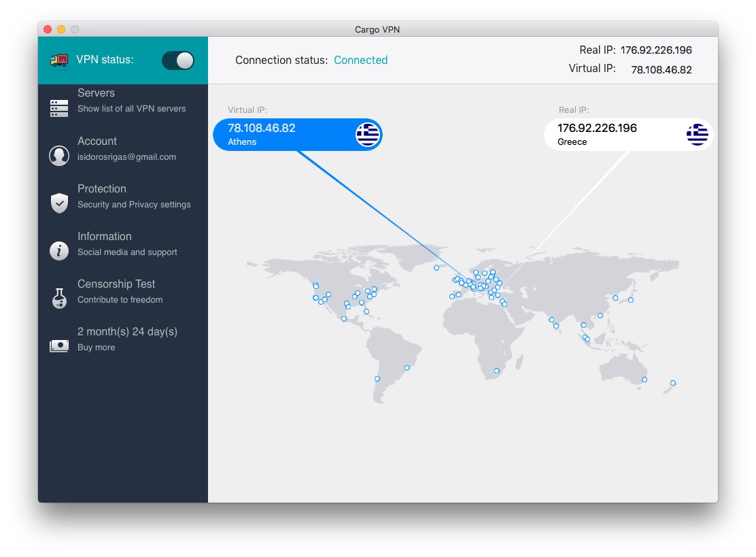Viewport: 756px width, 557px height.
Task: Select the Iceland server dot on map
Action: click(x=436, y=268)
